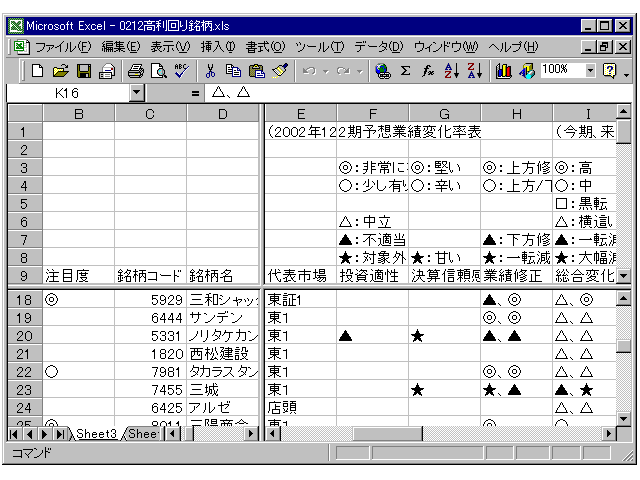Go to first sheet tab navigation button
The height and width of the screenshot is (480, 640).
coord(13,434)
